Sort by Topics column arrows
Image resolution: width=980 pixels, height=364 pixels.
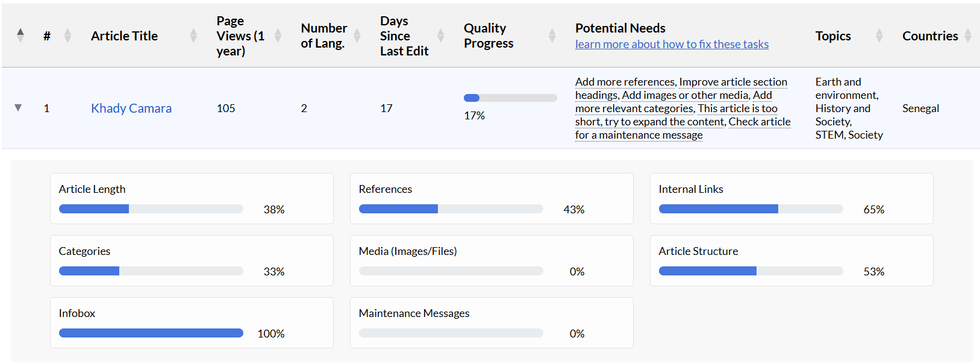[x=879, y=36]
